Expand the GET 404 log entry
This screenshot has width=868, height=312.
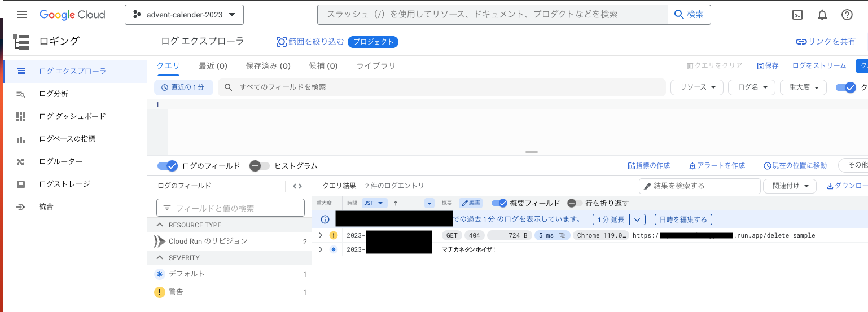click(x=321, y=235)
